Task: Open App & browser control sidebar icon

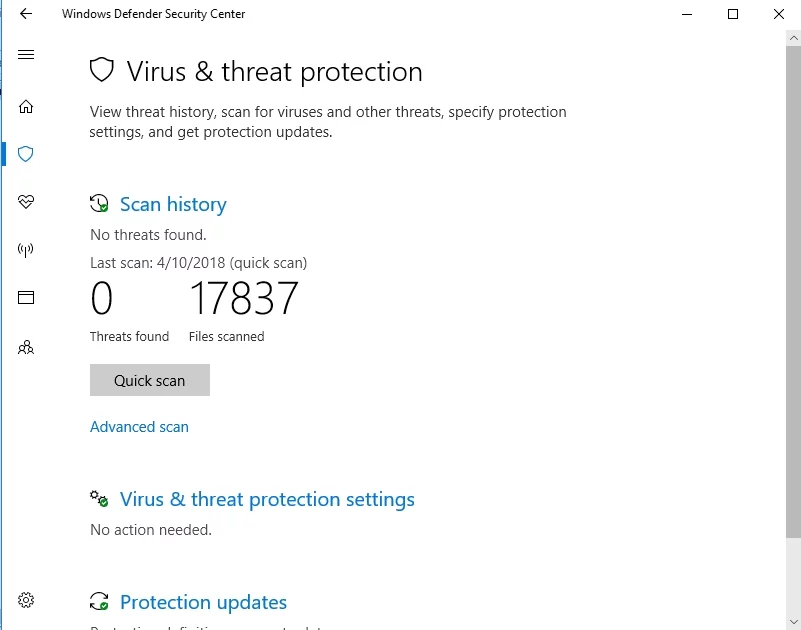Action: click(26, 297)
